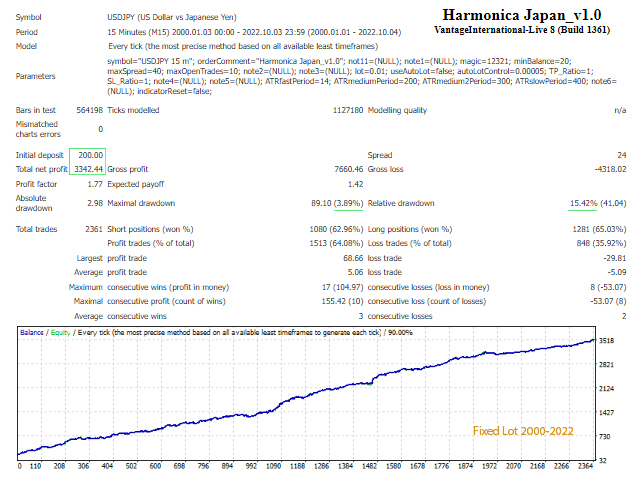This screenshot has height=480, width=640.
Task: Select the Model value 'Every tick' description
Action: click(243, 46)
